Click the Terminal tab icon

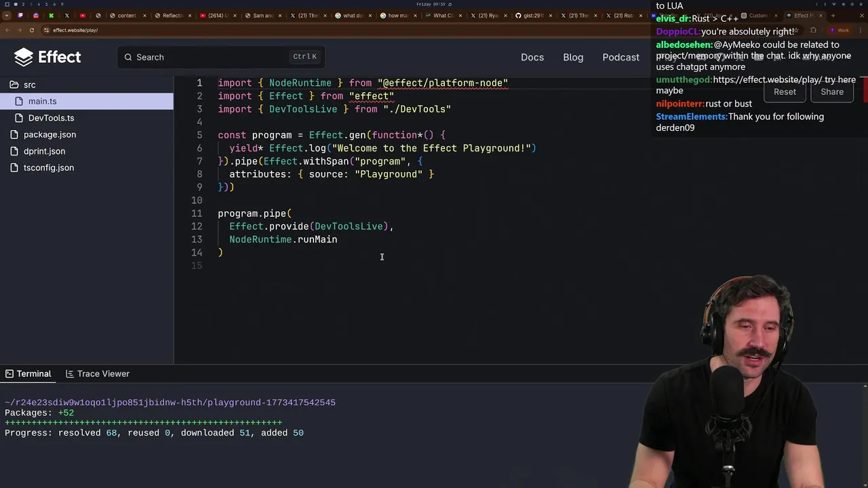[x=9, y=373]
